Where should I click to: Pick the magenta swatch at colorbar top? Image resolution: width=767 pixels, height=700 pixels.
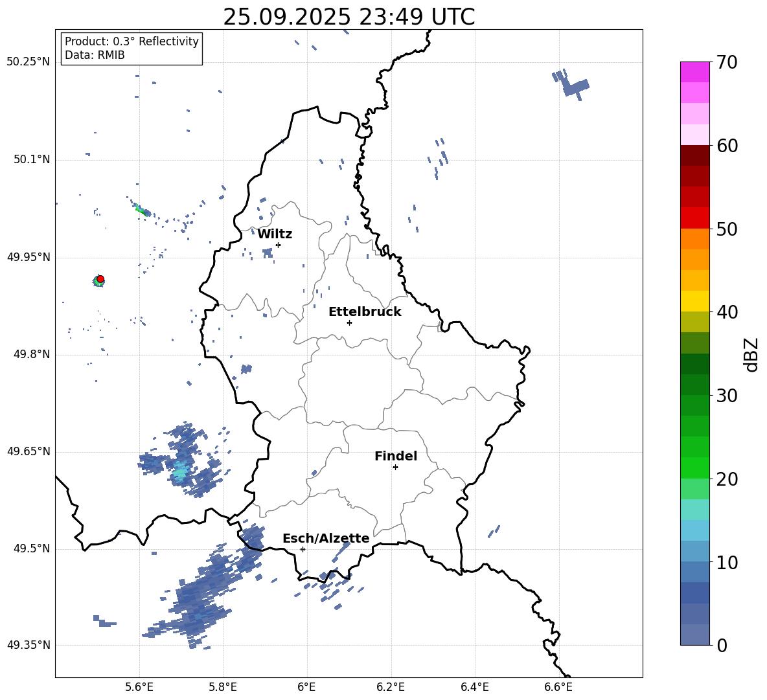click(x=695, y=72)
